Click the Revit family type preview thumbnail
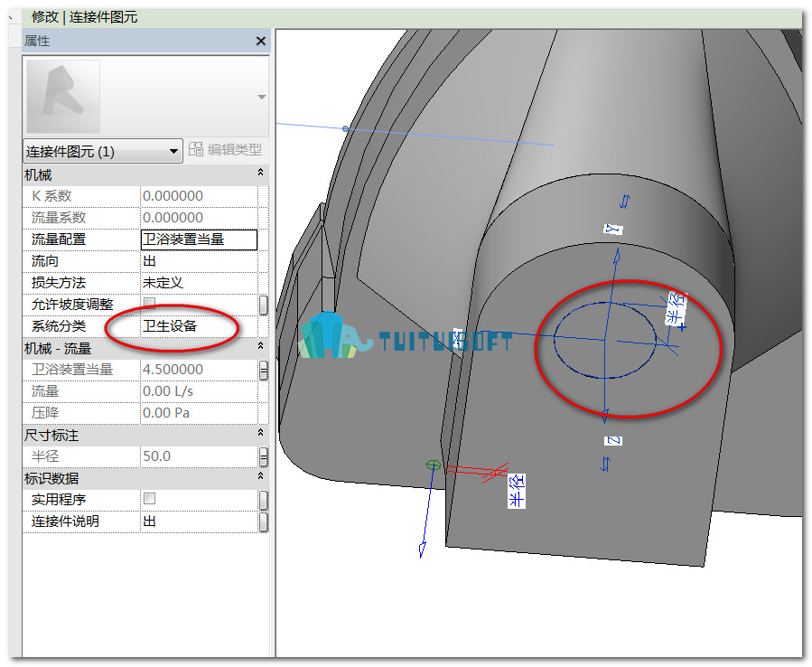The image size is (812, 667). pos(62,97)
